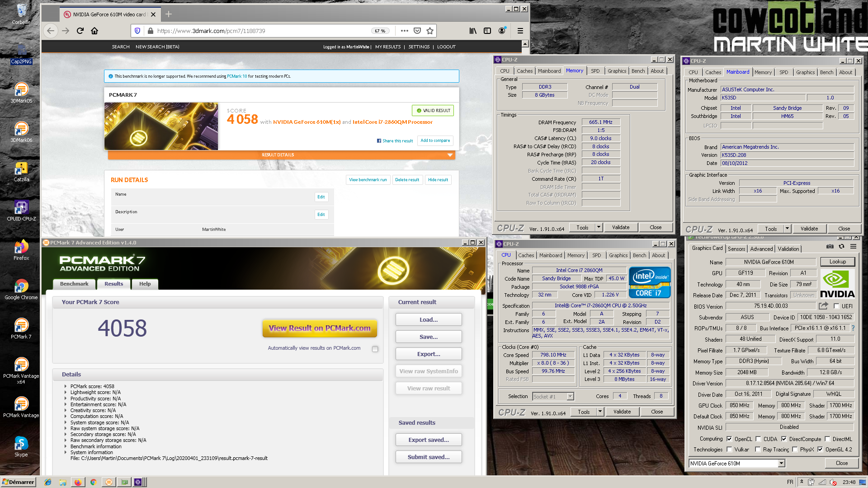Click Validate in CPU-Z Memory window
This screenshot has height=488, width=868.
pyautogui.click(x=621, y=227)
